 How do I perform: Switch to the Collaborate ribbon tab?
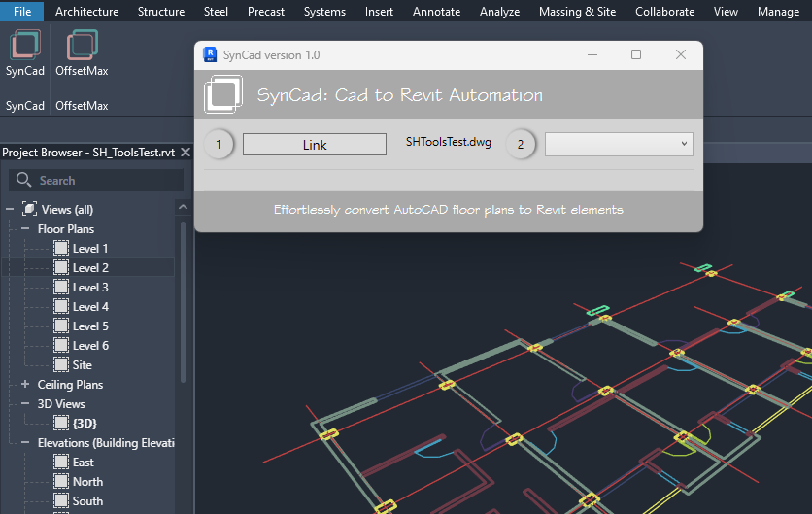665,11
